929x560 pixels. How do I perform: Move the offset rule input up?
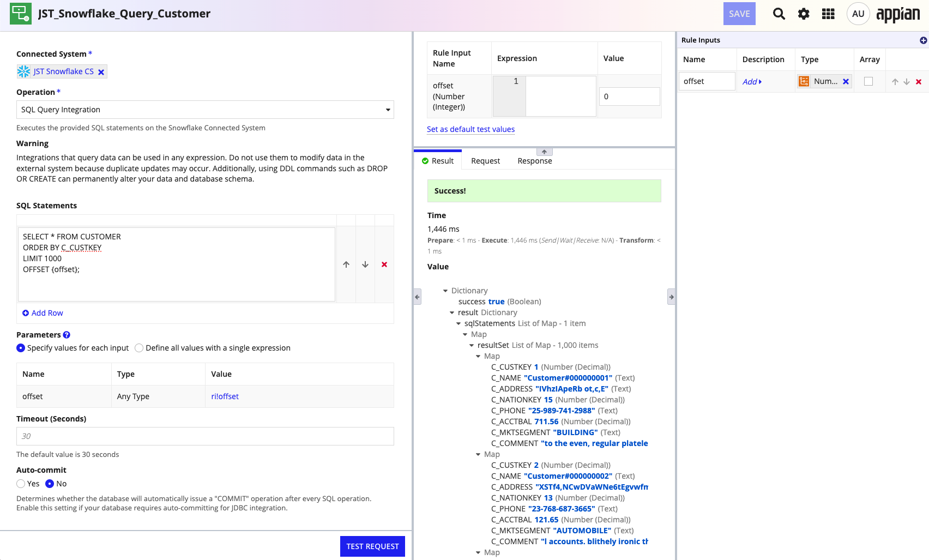895,82
